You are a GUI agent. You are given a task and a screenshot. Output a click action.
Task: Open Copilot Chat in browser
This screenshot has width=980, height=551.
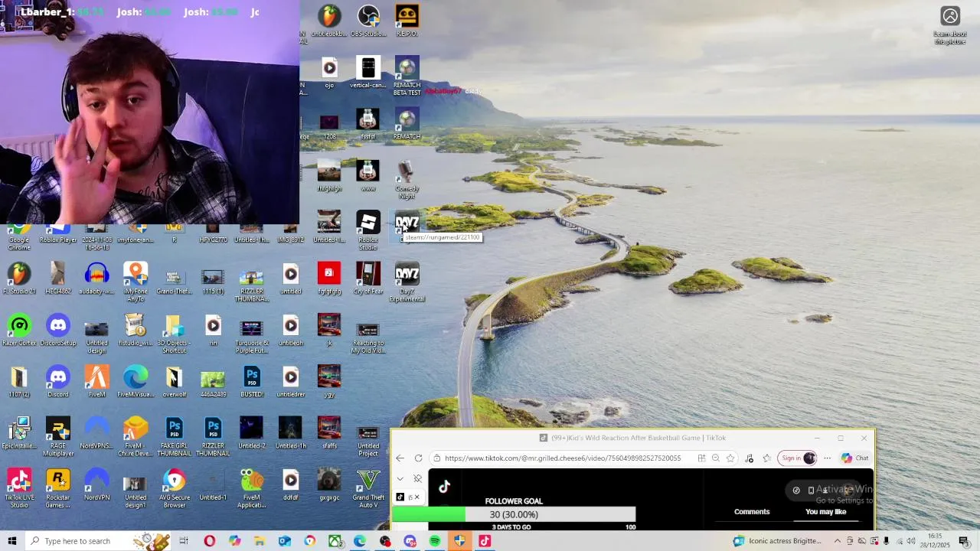[x=854, y=458]
